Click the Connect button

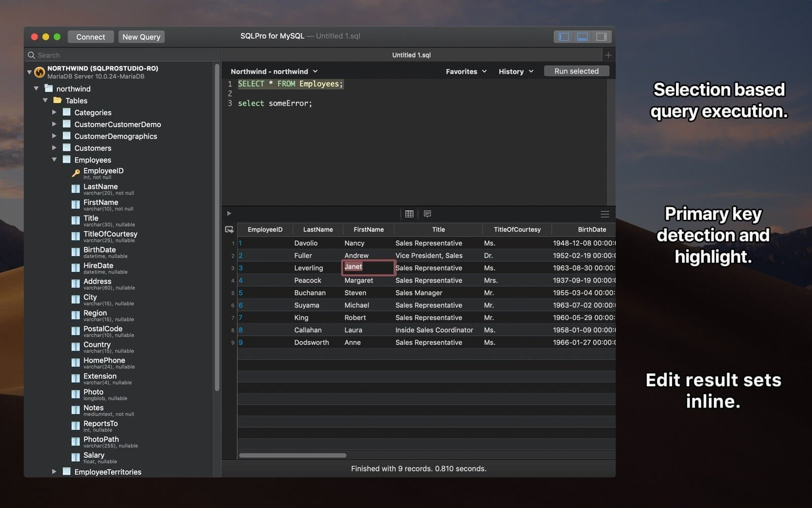pyautogui.click(x=90, y=37)
